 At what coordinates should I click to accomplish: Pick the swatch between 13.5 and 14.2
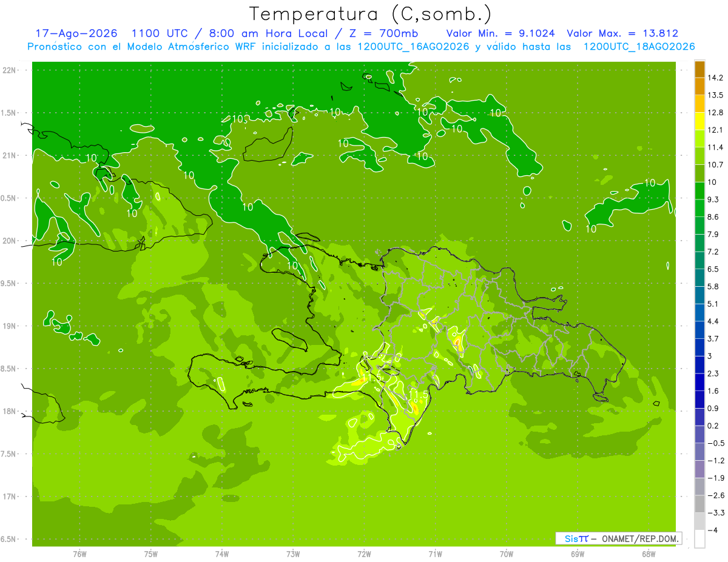[x=699, y=87]
